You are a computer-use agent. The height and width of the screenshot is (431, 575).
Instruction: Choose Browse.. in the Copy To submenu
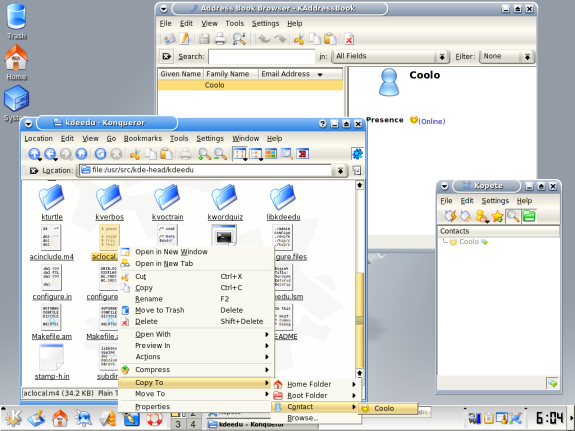[x=315, y=418]
